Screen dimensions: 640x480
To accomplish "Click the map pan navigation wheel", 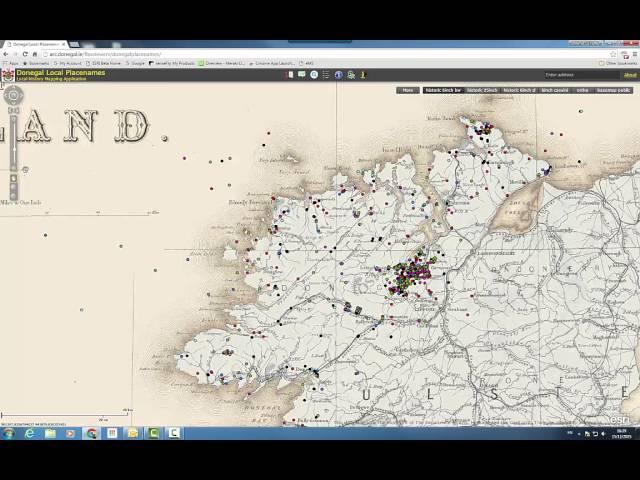I will [x=13, y=96].
